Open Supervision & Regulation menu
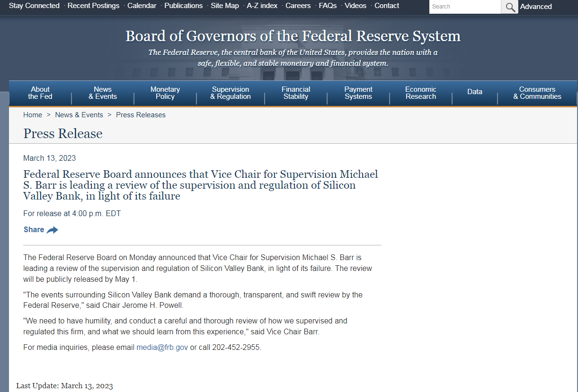Screen dimensions: 578x392 (231, 93)
